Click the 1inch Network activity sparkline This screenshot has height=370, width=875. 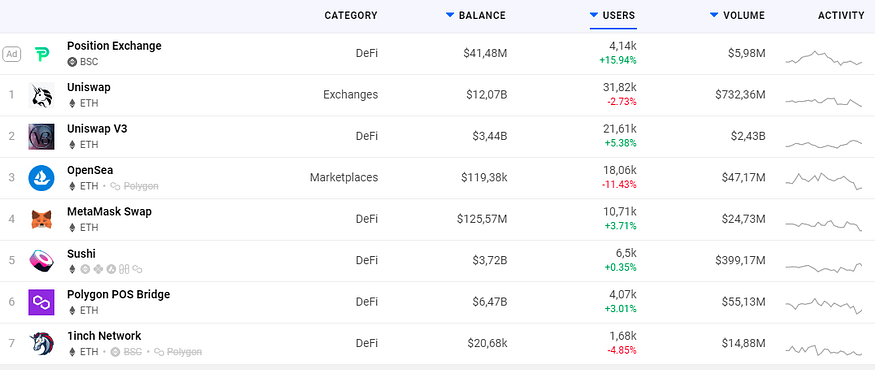pos(824,350)
